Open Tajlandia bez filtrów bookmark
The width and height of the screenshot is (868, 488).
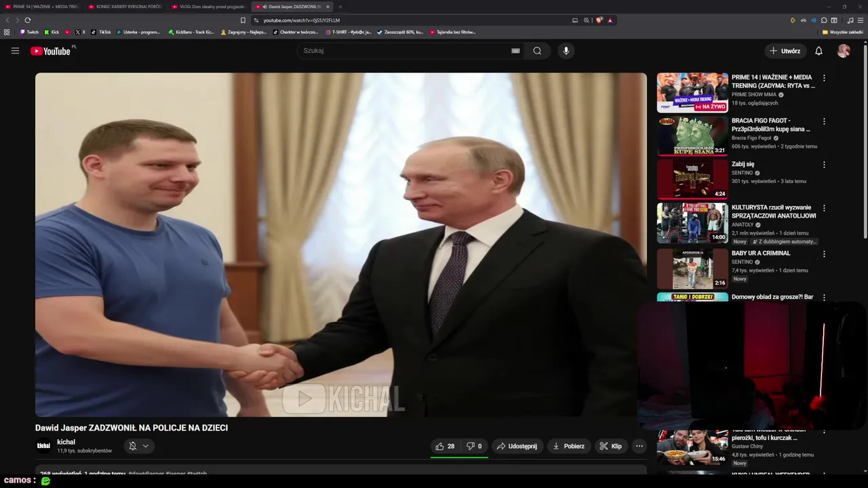pos(452,32)
